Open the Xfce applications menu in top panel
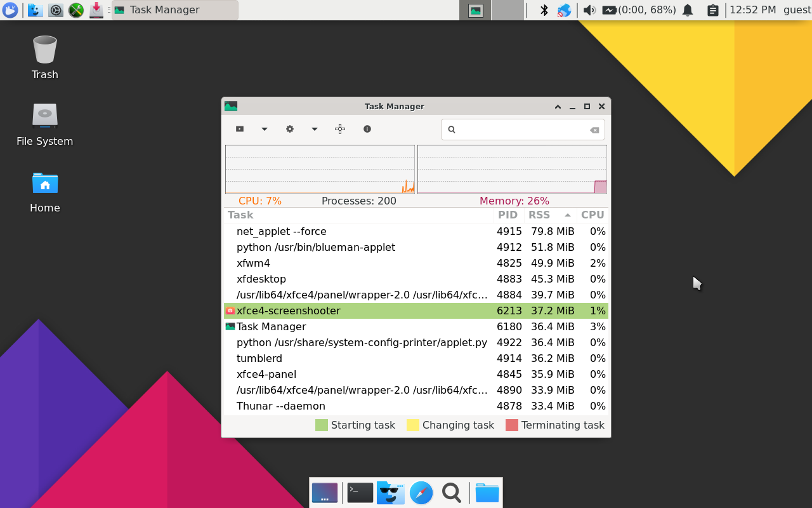This screenshot has height=508, width=812. [x=10, y=10]
